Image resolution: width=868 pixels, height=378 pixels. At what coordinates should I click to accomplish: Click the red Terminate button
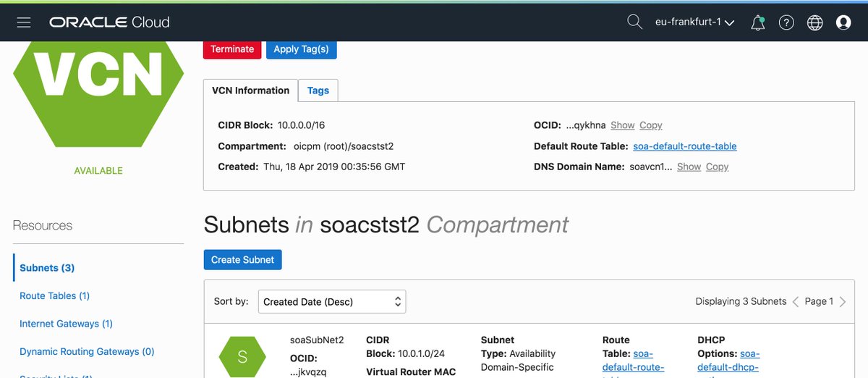point(232,49)
